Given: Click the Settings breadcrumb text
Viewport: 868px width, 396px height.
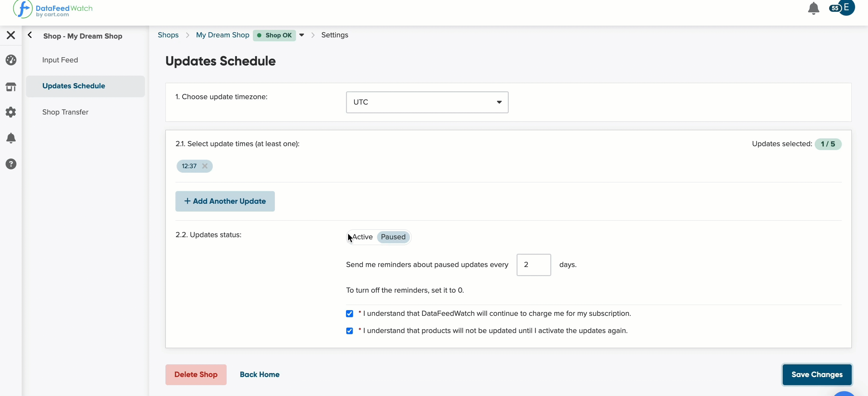Looking at the screenshot, I should [x=335, y=35].
